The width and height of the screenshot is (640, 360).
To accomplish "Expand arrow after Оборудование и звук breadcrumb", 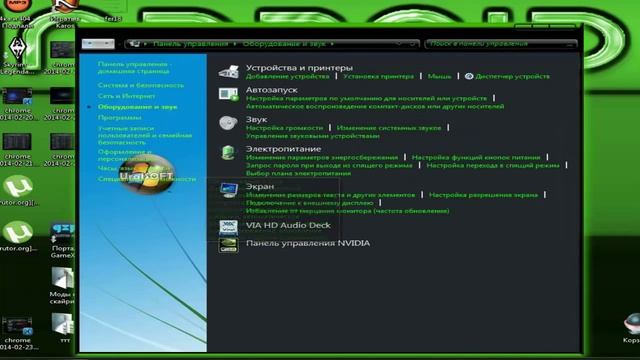I will point(332,44).
